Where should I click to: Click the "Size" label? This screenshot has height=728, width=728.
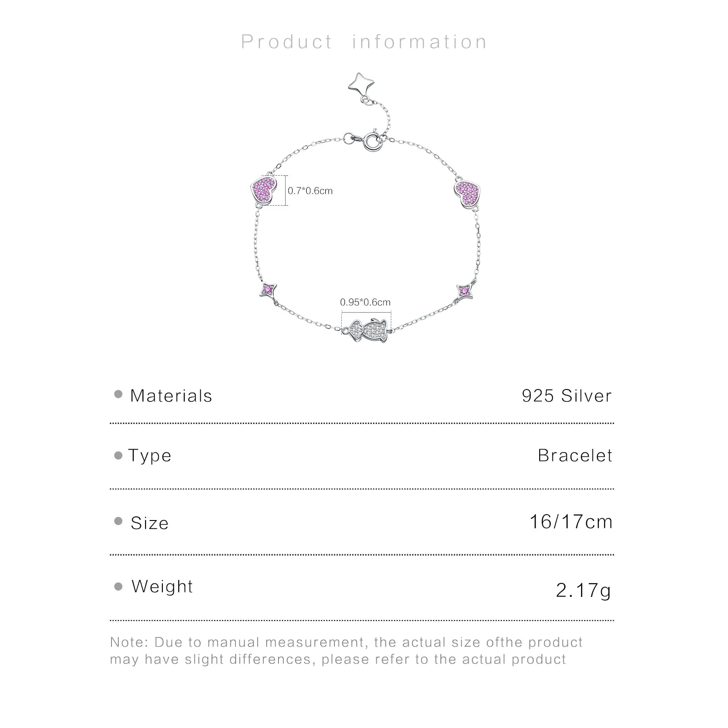point(149,523)
